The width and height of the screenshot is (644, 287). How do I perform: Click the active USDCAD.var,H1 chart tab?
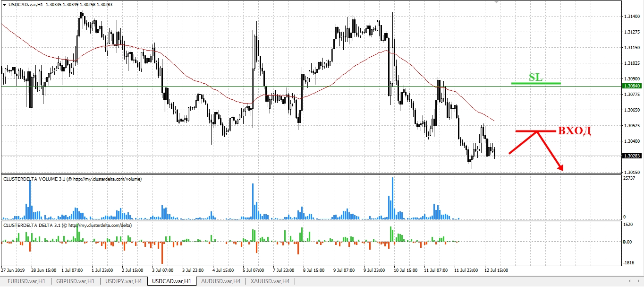(x=172, y=281)
